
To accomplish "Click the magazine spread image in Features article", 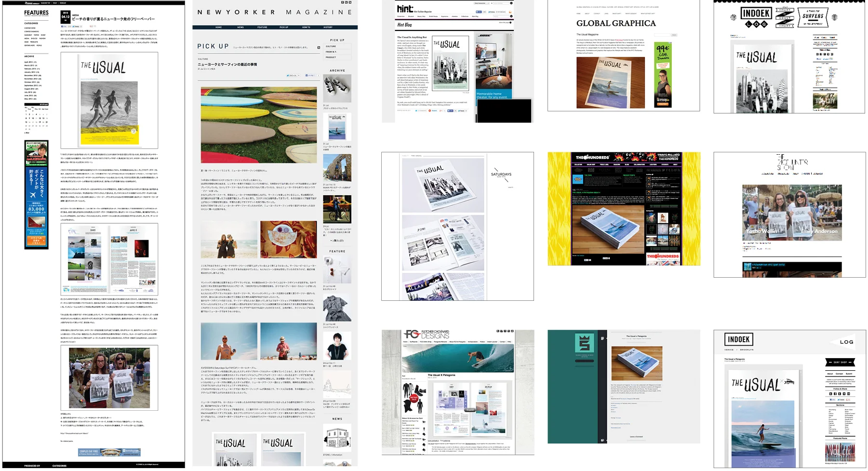I will click(x=109, y=259).
